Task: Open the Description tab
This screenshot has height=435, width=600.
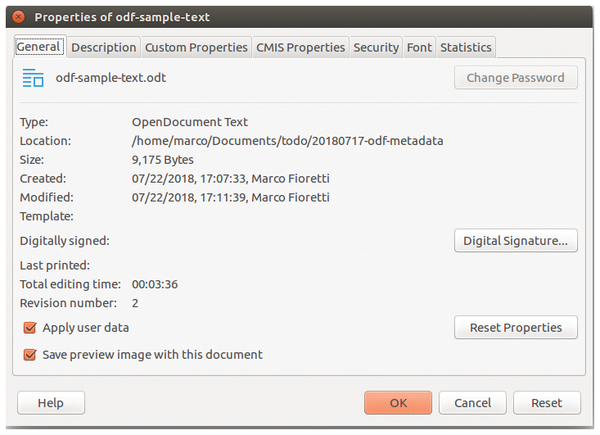Action: click(104, 47)
